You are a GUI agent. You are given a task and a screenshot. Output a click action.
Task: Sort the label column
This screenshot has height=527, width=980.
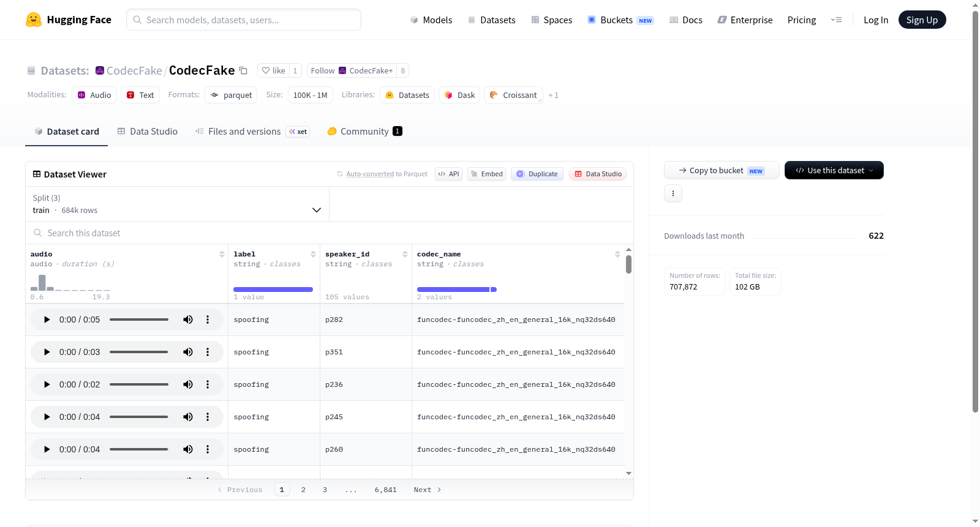point(313,254)
